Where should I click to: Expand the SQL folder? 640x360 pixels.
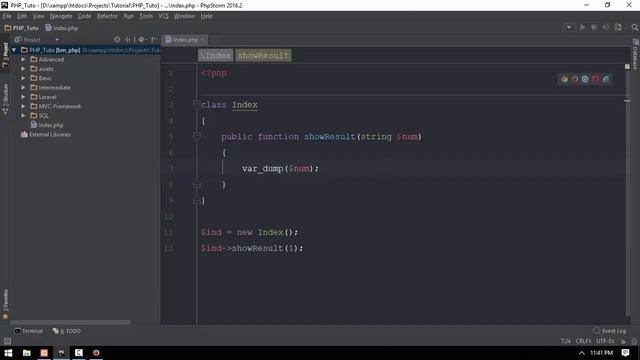coord(23,116)
